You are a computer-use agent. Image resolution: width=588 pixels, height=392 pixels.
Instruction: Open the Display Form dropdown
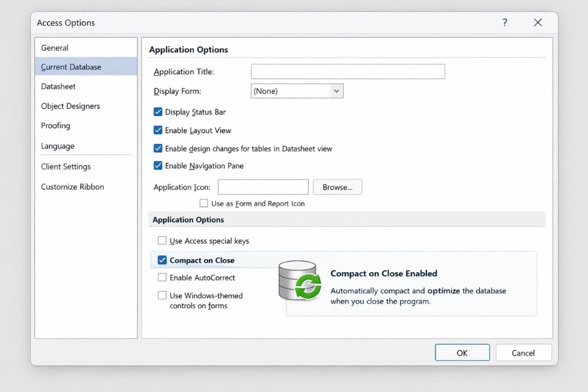tap(336, 91)
